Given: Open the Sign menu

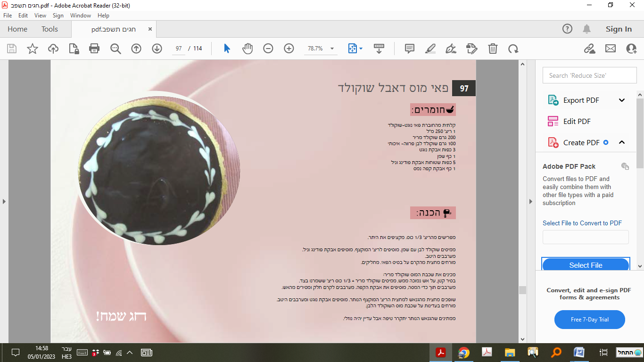Looking at the screenshot, I should tap(58, 16).
